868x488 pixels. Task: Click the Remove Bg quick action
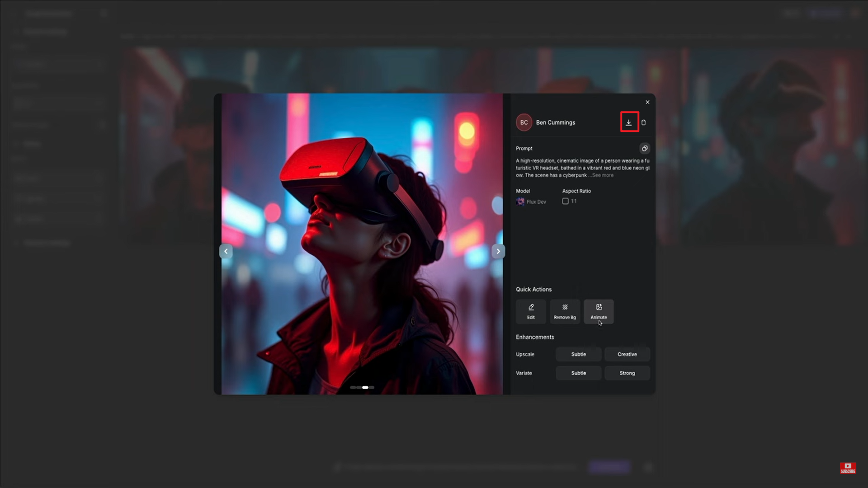tap(565, 311)
